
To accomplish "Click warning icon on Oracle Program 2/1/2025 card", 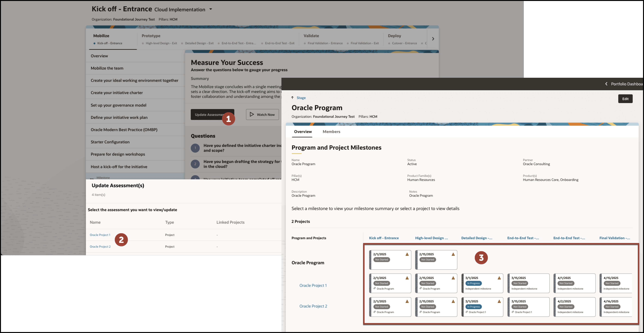I will point(407,254).
